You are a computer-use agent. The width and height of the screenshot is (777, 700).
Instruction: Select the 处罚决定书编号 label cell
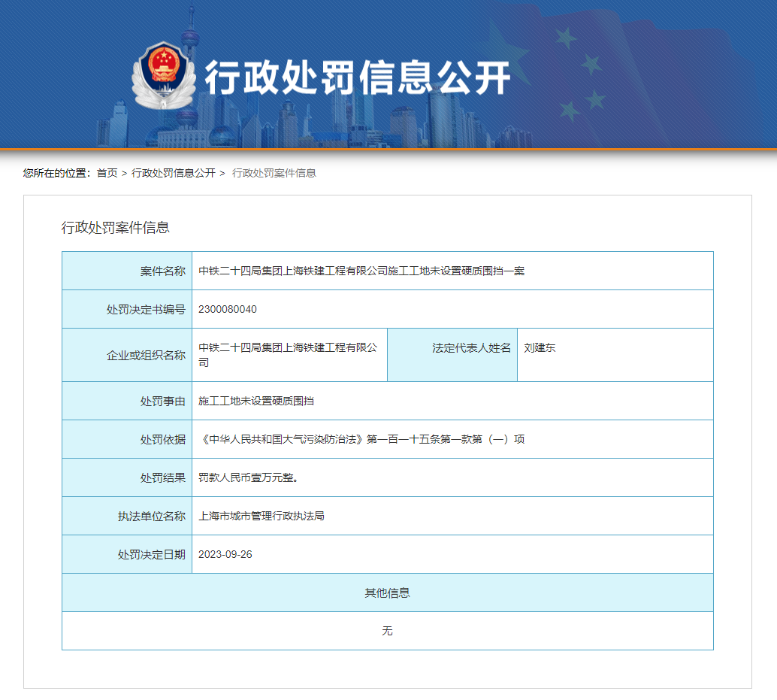(127, 309)
